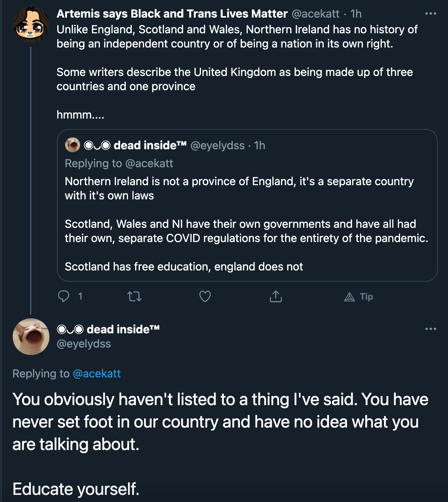Open the share icon on Artemis's tweet
Viewport: 448px width, 502px height.
(276, 296)
